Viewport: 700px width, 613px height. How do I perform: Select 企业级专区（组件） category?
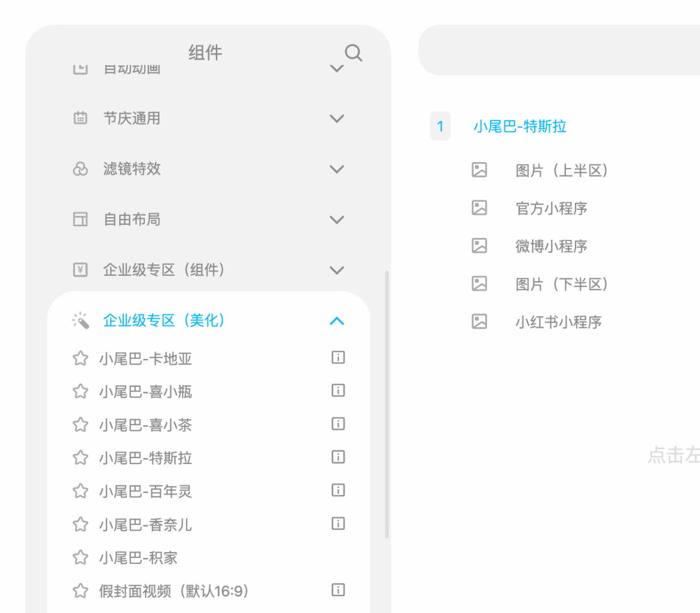pyautogui.click(x=164, y=270)
